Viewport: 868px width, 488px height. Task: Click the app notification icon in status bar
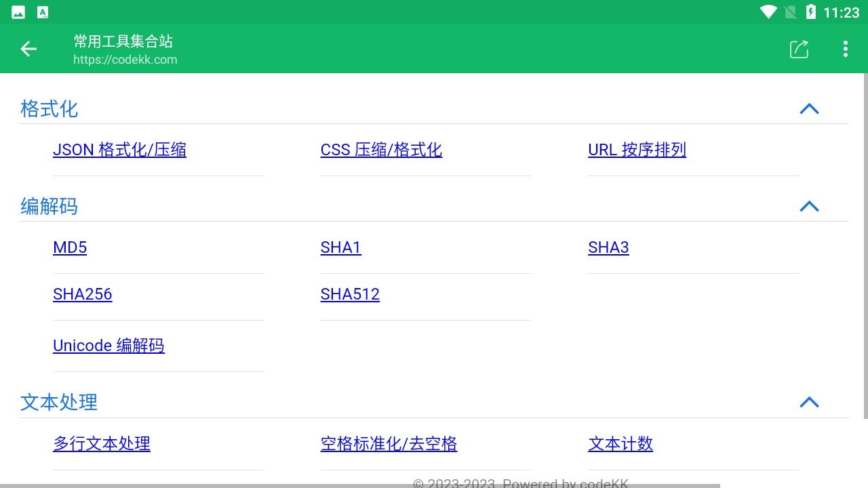(x=42, y=12)
